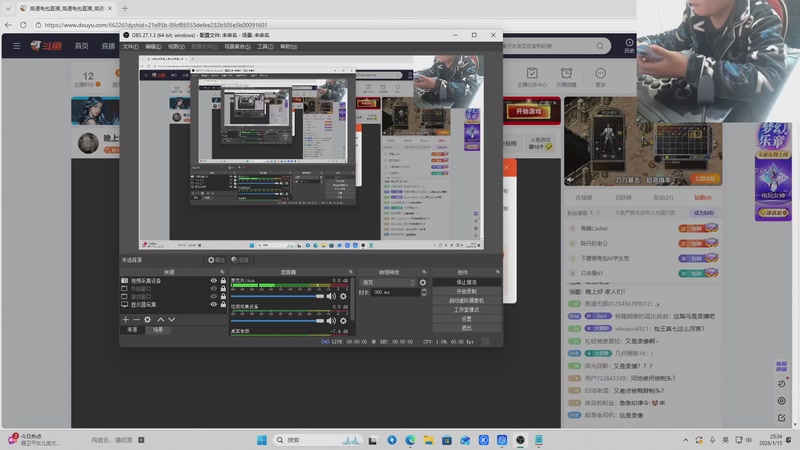The image size is (800, 450).
Task: Click the second mixer channel's volume slider
Action: pos(278,320)
